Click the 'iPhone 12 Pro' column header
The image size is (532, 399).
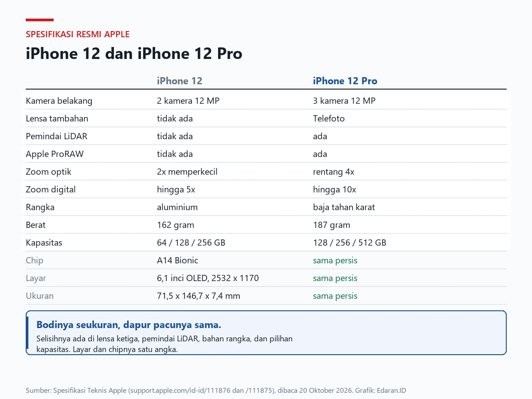(345, 81)
